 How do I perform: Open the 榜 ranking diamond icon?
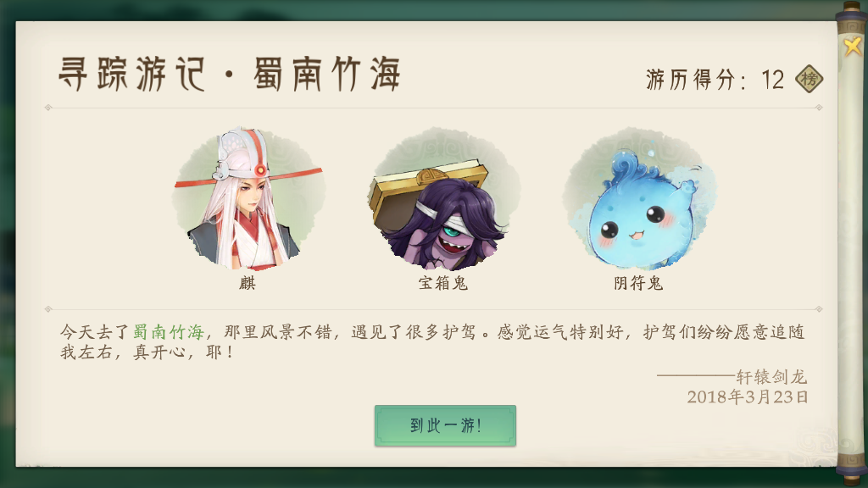810,79
